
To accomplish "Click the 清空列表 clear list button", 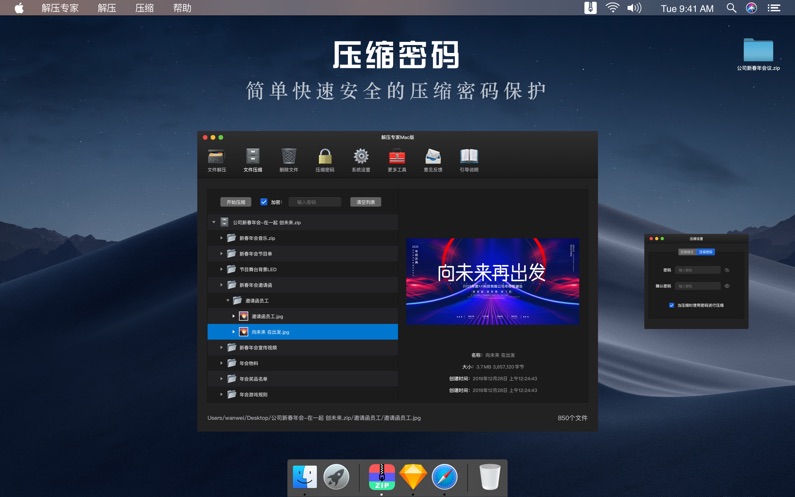I will pos(365,202).
